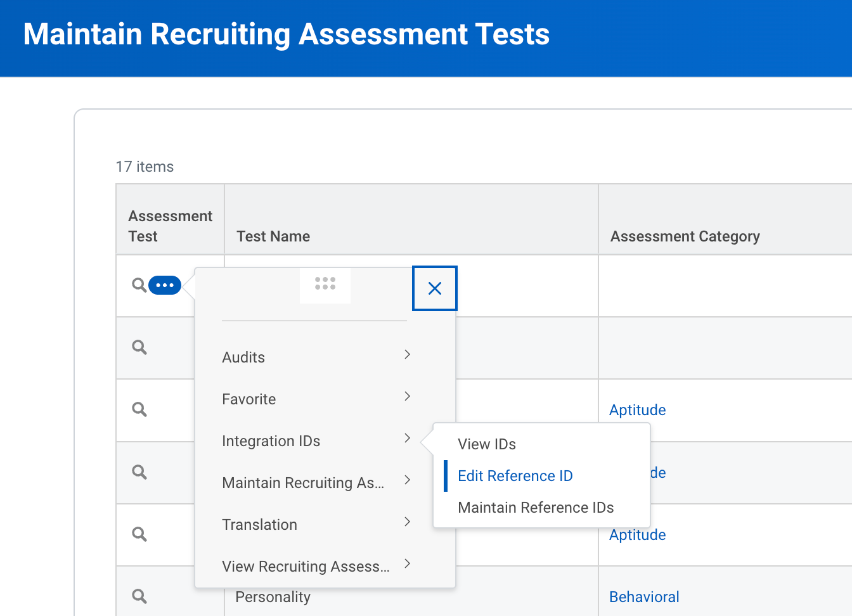Click the magnifier icon in the fourth row

139,472
